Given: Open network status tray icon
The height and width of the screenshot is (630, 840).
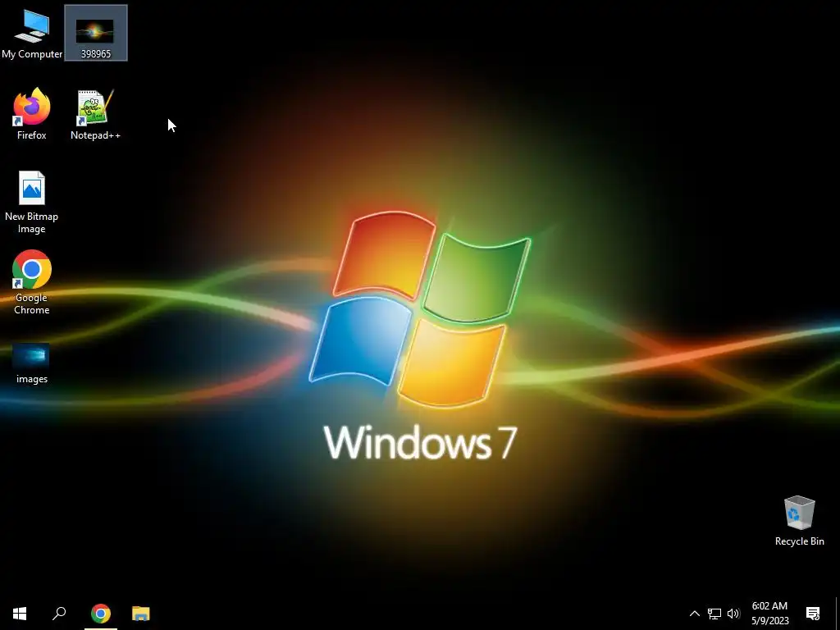Looking at the screenshot, I should pos(714,614).
